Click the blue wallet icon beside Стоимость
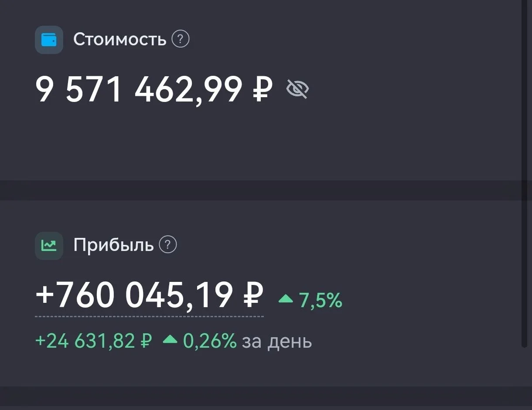 pyautogui.click(x=49, y=40)
